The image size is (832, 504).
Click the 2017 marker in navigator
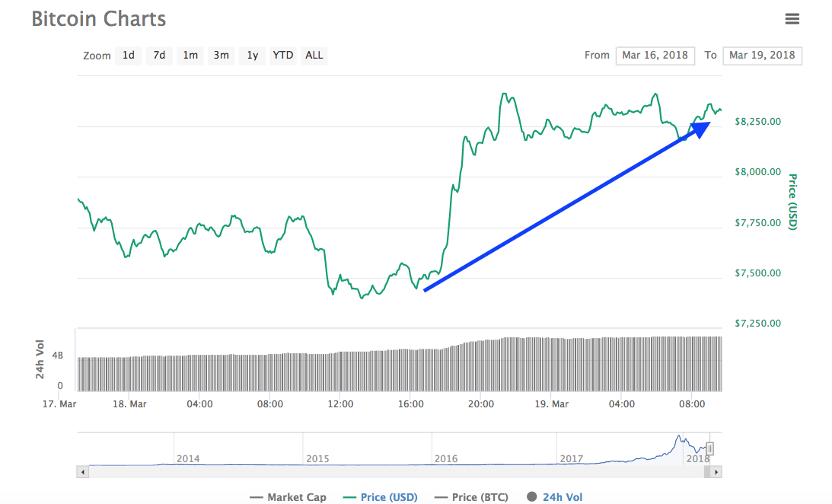(571, 458)
